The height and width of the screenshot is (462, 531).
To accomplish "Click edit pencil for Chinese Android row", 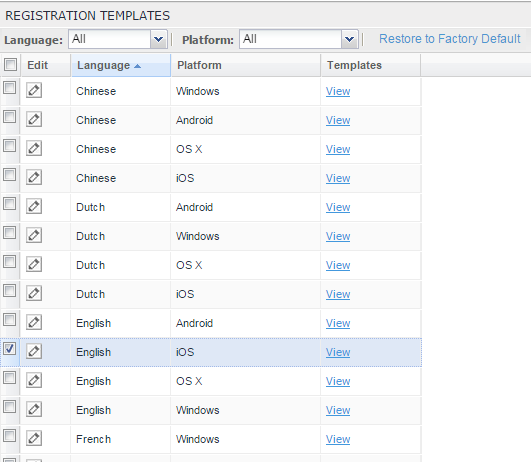I will coord(34,119).
